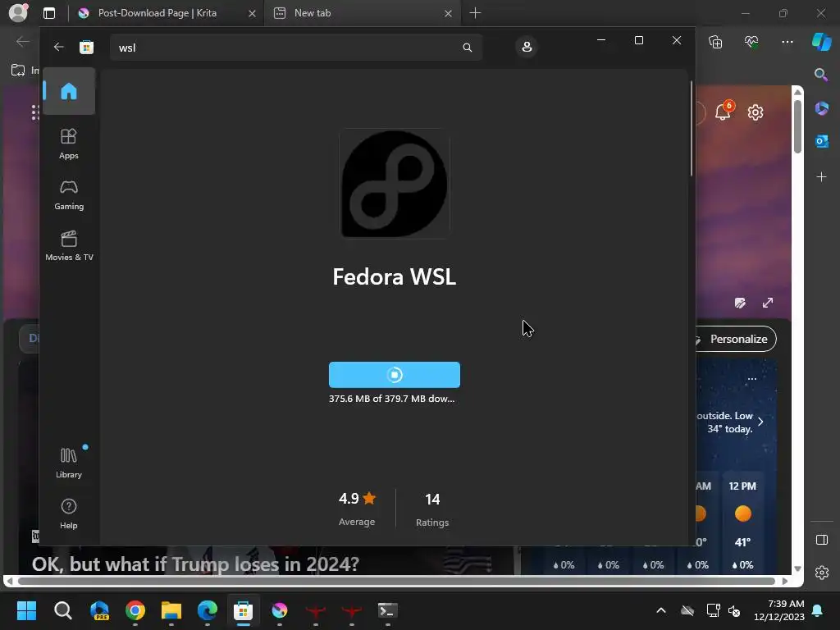The image size is (840, 630).
Task: Click Personalize button on new tab page
Action: (x=737, y=339)
